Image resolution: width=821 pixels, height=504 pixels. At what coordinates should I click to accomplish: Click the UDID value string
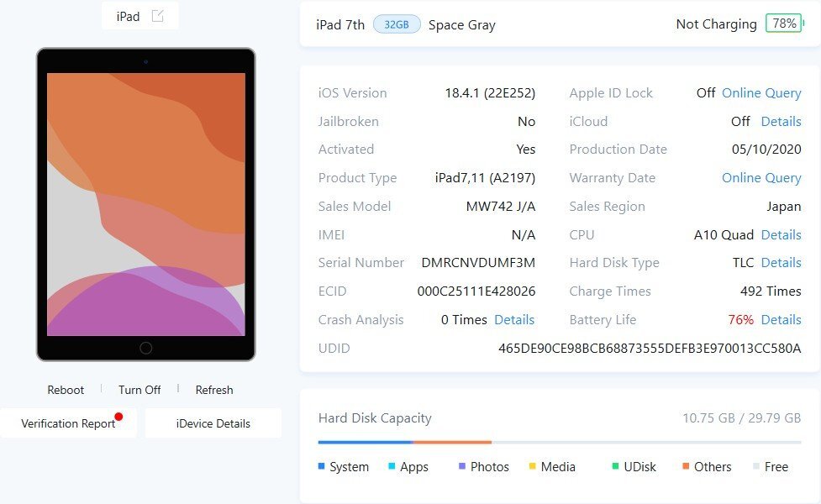[650, 349]
